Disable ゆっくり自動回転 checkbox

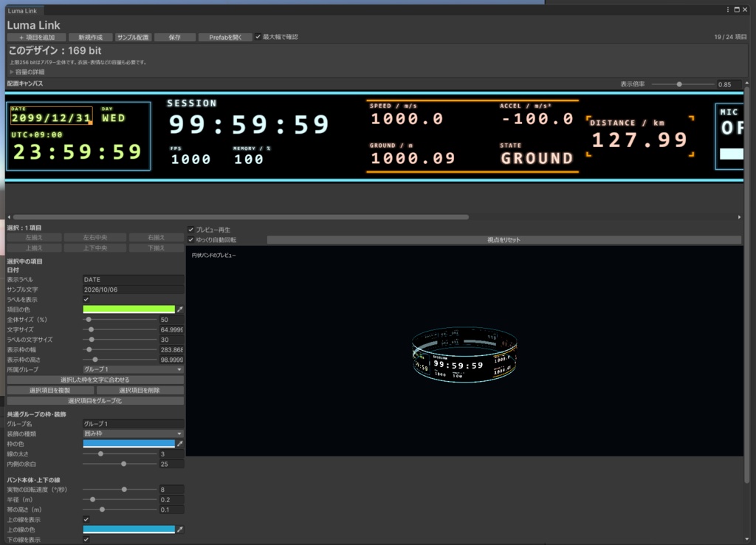[x=191, y=240]
